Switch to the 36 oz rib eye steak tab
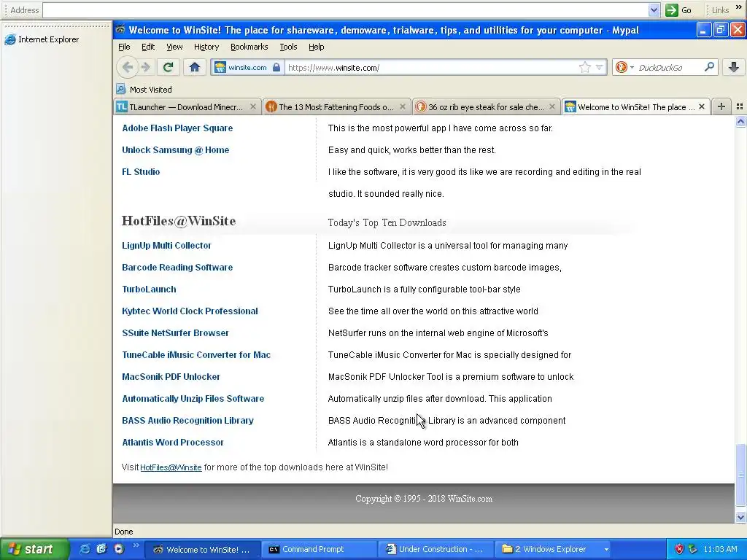The image size is (747, 560). click(x=486, y=106)
